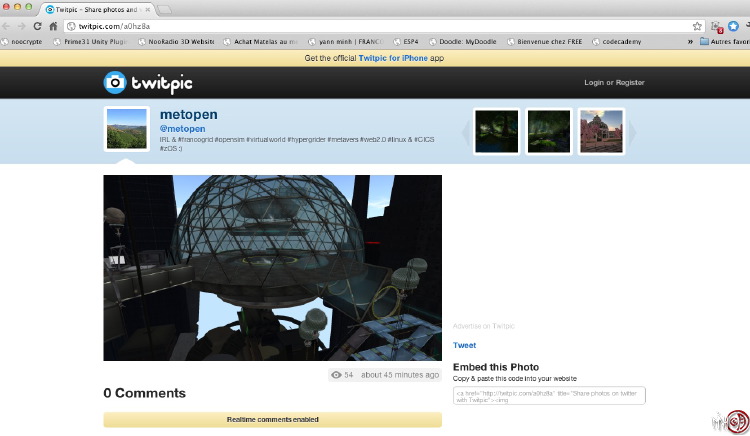Open the extension icon with red badge
Image resolution: width=750 pixels, height=436 pixels.
point(717,27)
